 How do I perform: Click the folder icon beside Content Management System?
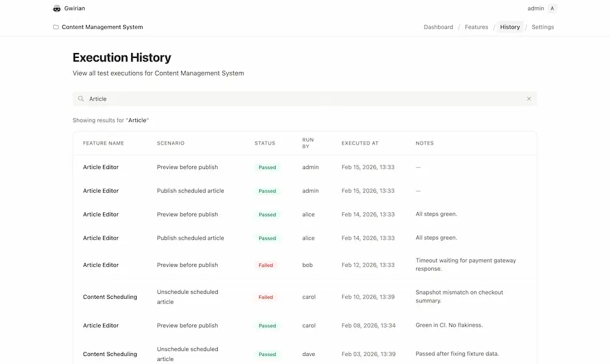pos(56,26)
